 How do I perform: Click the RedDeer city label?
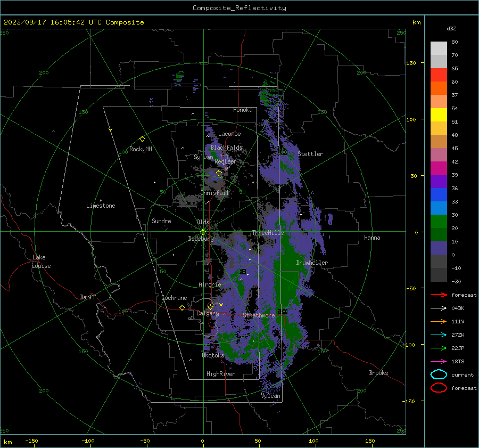click(x=226, y=161)
